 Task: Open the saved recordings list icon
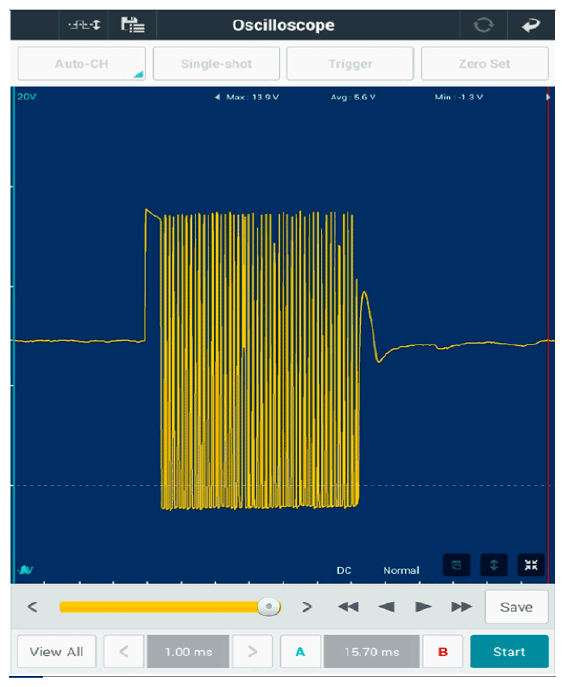pos(133,25)
